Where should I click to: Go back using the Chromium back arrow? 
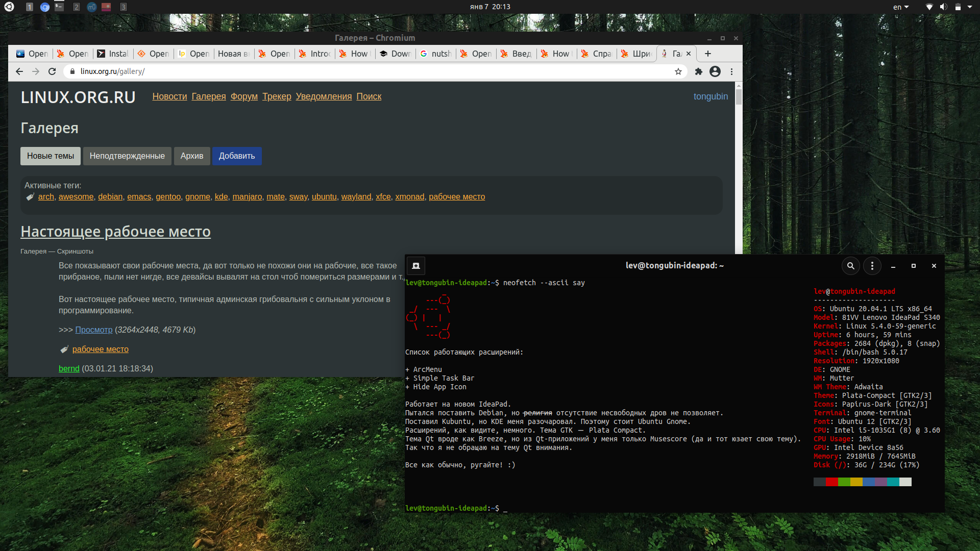pos(19,71)
